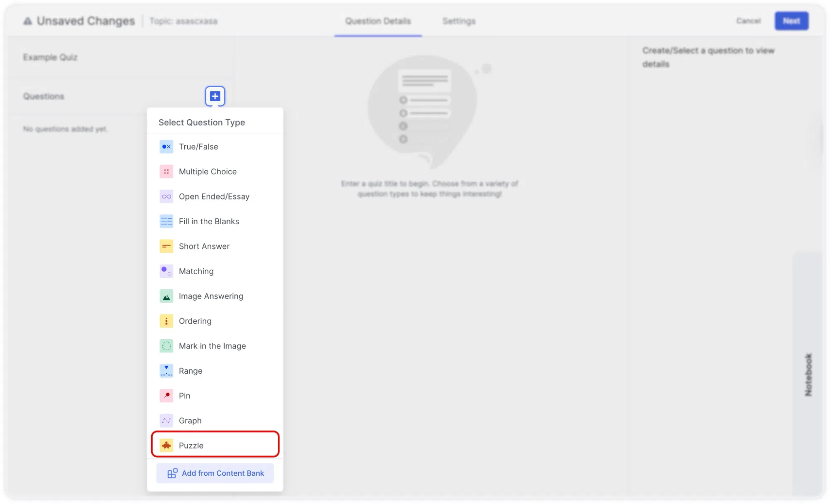
Task: Choose Mark in the Image option
Action: pos(215,346)
